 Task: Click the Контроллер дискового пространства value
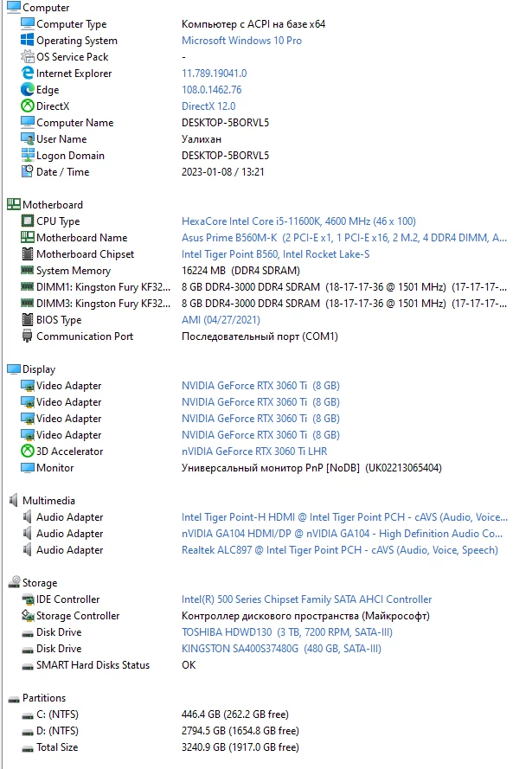click(305, 616)
